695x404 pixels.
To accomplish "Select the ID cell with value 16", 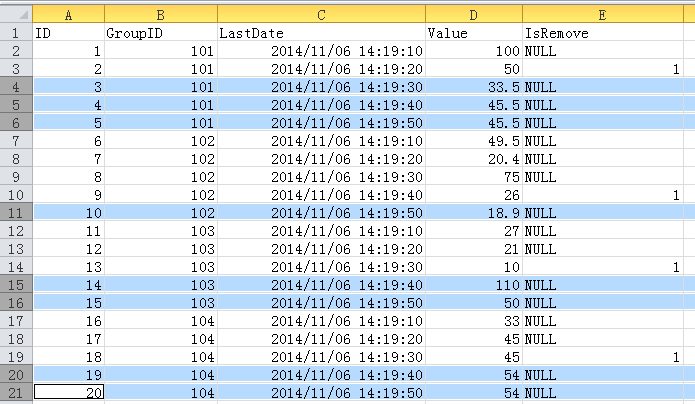I will click(x=69, y=321).
